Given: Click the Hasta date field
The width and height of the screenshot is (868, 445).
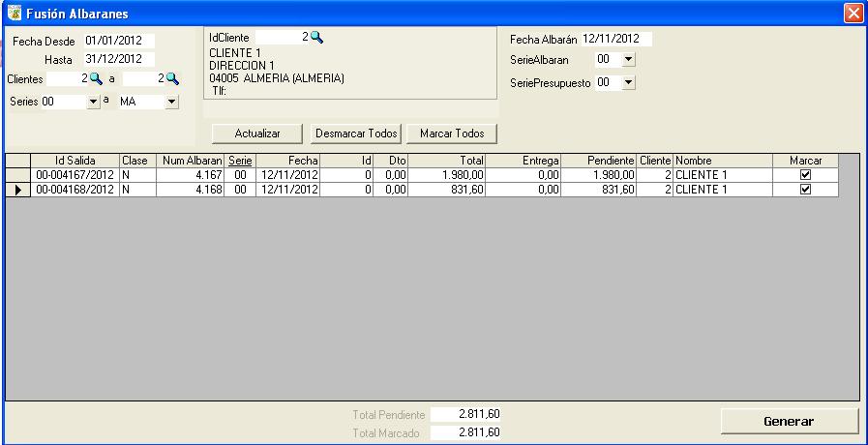Looking at the screenshot, I should click(119, 59).
